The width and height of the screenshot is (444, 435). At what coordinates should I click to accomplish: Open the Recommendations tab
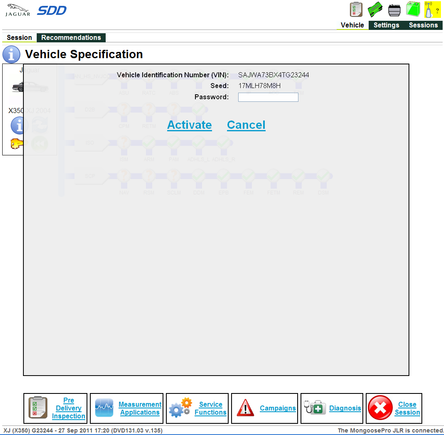point(71,37)
